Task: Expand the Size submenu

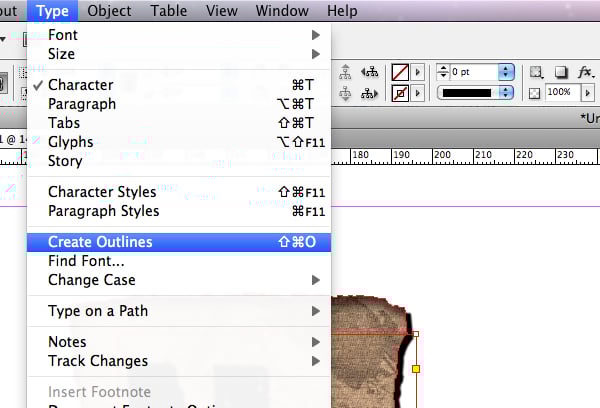Action: point(179,54)
